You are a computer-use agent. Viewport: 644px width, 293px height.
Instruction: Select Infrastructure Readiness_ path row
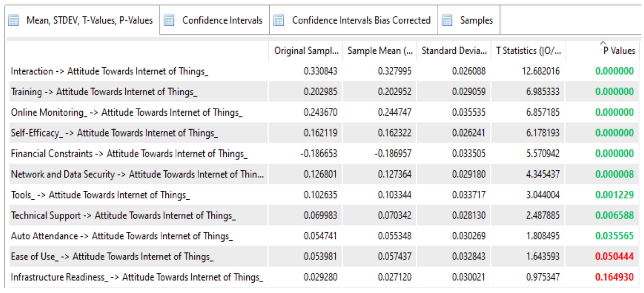[x=137, y=277]
